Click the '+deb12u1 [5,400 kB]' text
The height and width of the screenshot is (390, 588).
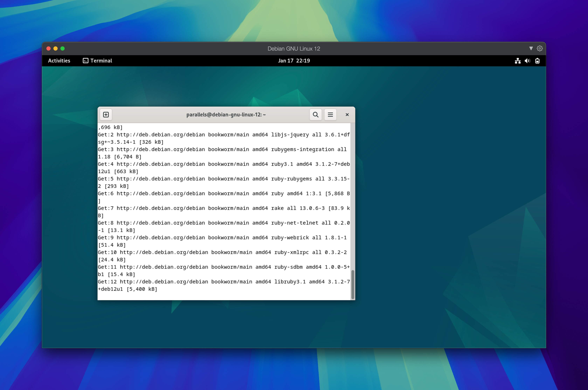click(x=127, y=289)
